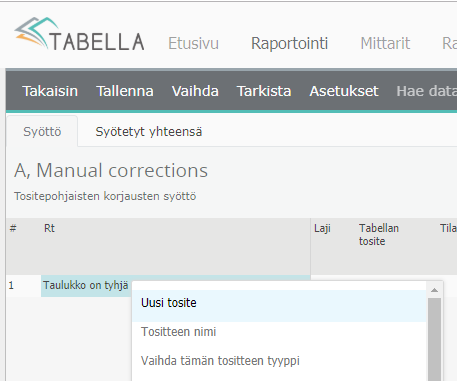Click Tallenna to save
The width and height of the screenshot is (457, 381).
[125, 91]
